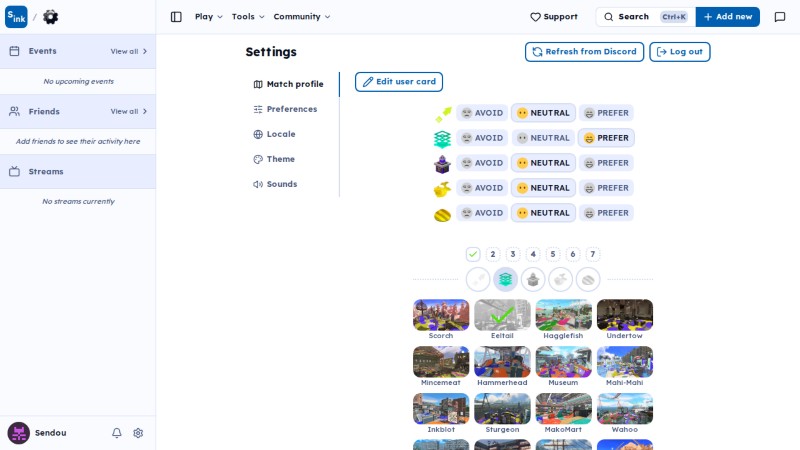The image size is (800, 450).
Task: Click the Streams TV icon
Action: coord(14,171)
